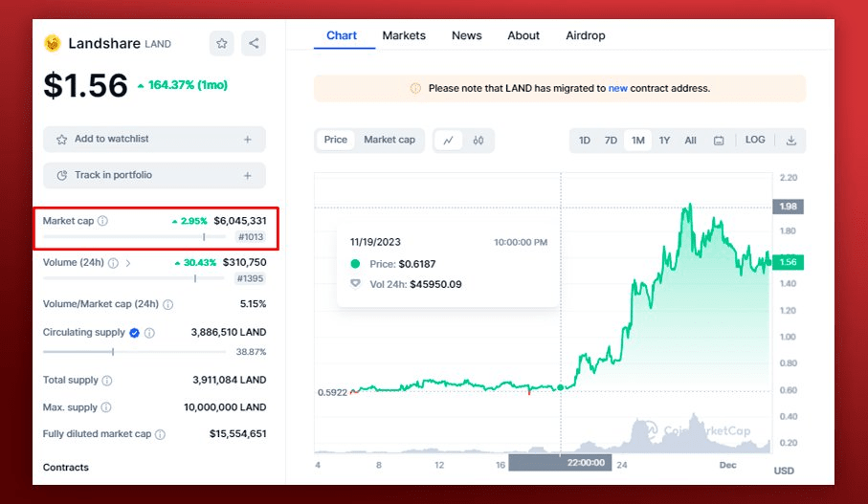This screenshot has width=868, height=504.
Task: Click the 38.87% circulating percentage
Action: coord(251,352)
